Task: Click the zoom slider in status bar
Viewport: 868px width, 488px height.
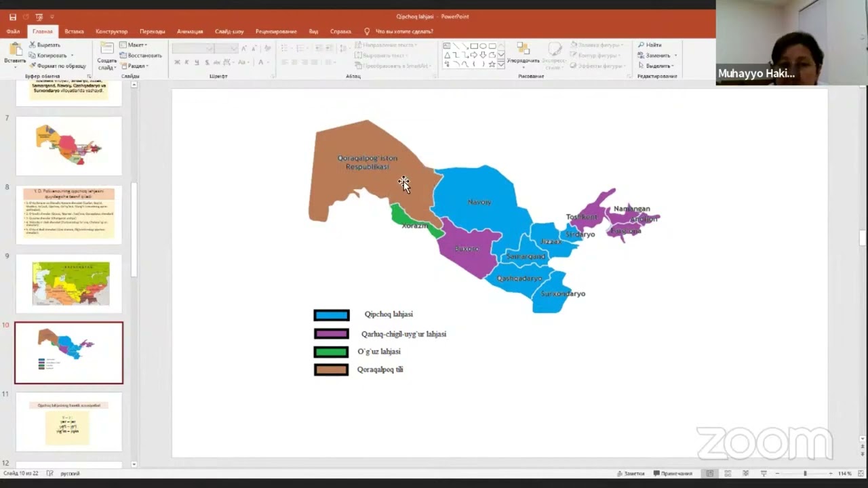Action: 805,473
